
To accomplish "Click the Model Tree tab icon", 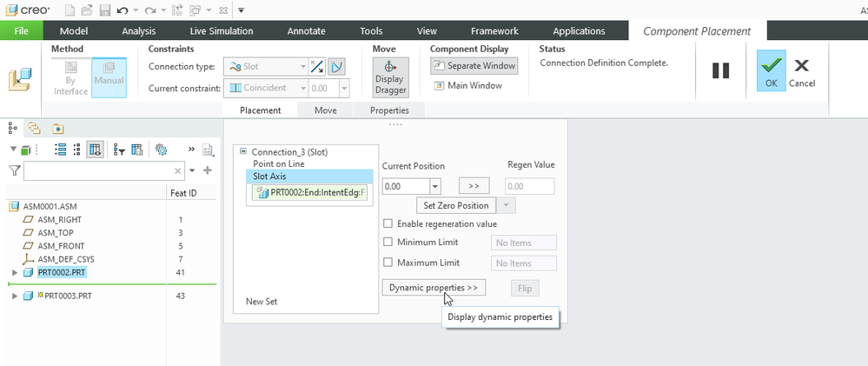I will [12, 129].
